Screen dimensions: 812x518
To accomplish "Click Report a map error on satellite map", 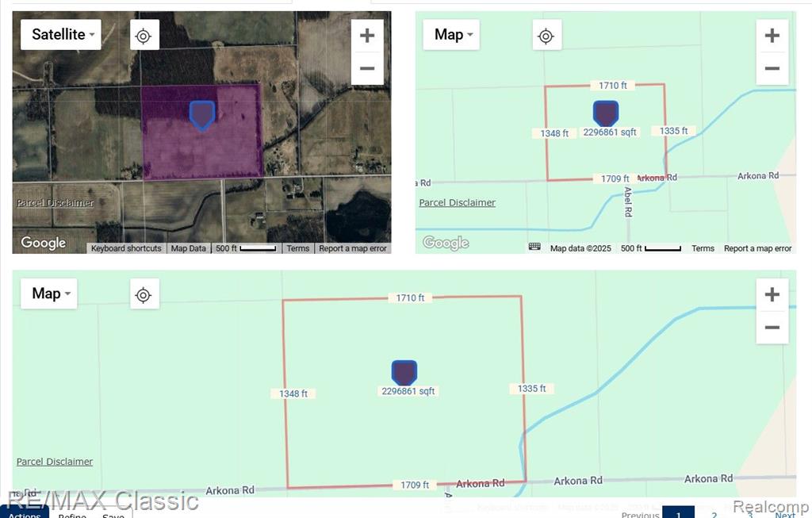I will coord(353,248).
